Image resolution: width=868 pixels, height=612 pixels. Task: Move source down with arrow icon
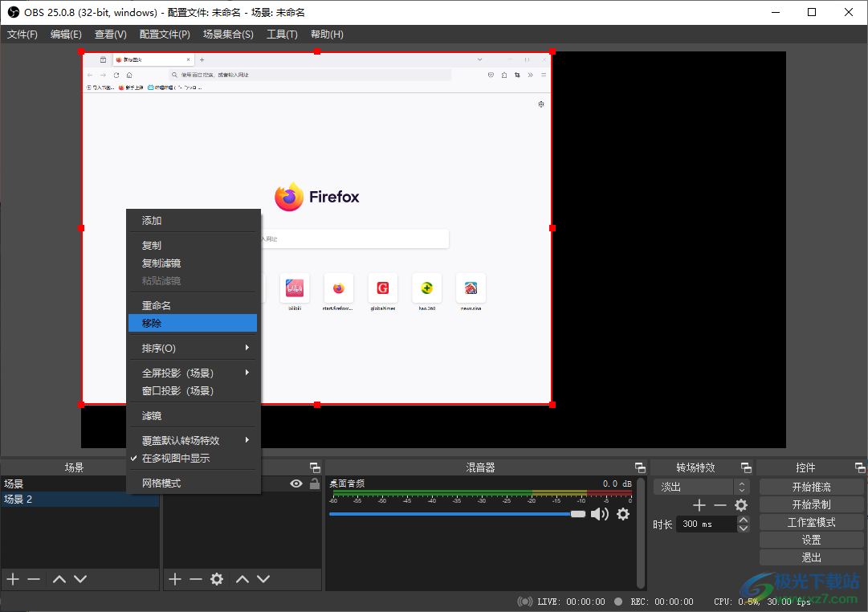click(x=263, y=579)
